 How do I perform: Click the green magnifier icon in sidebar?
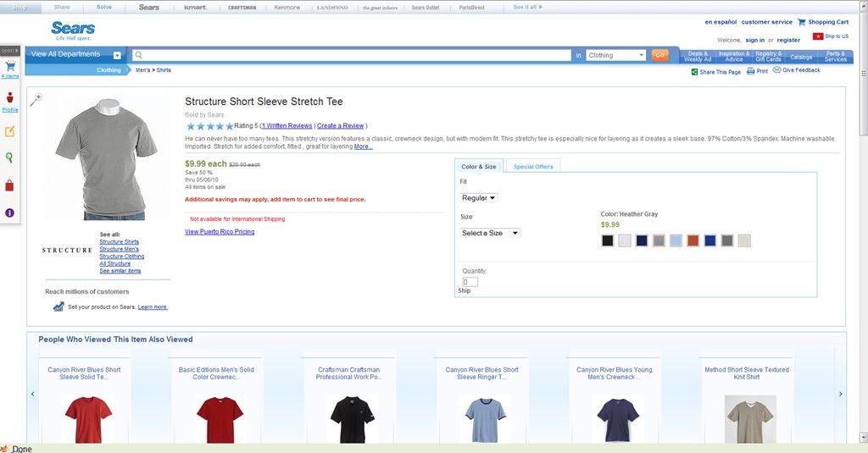point(9,157)
